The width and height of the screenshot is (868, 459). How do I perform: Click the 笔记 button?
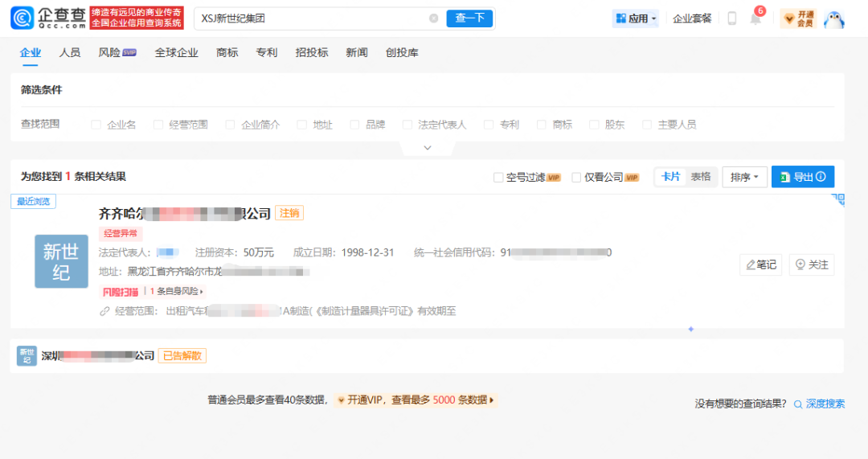(x=760, y=264)
